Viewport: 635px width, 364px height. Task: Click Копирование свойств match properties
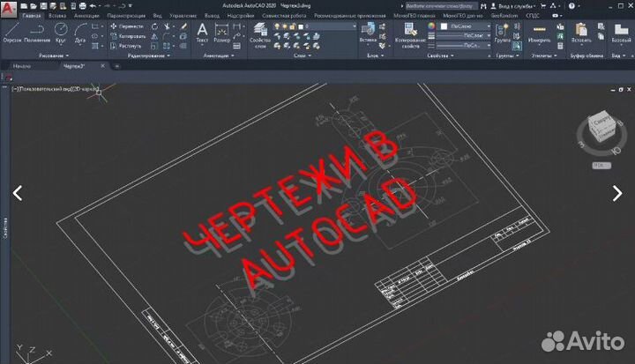click(410, 35)
